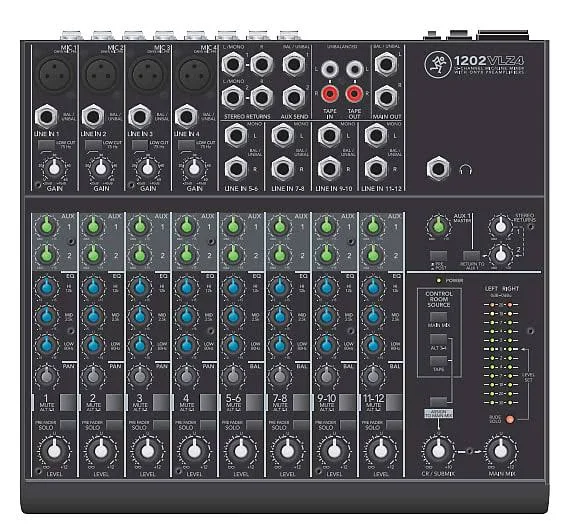
Task: Enable PRE FADER SOLO on channel 2
Action: point(114,425)
